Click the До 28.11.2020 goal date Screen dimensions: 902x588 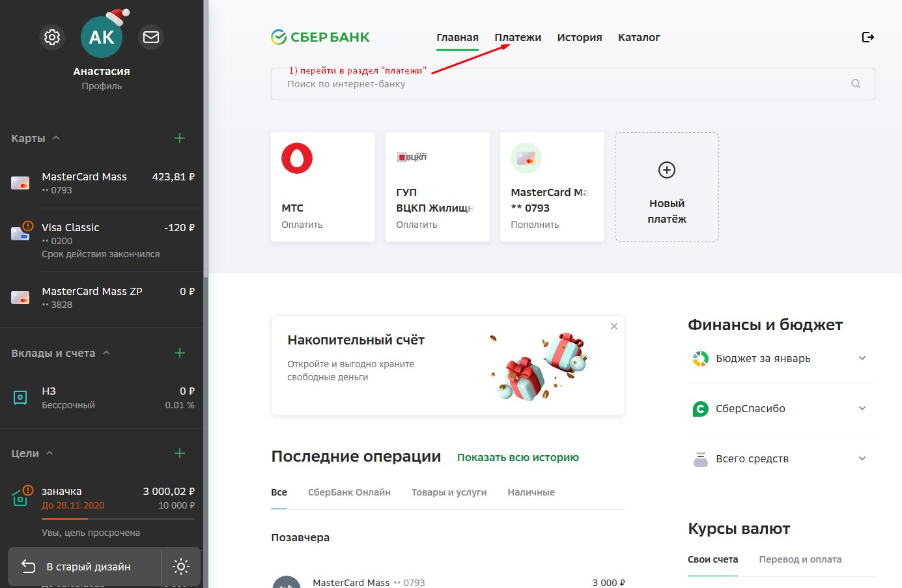click(73, 505)
